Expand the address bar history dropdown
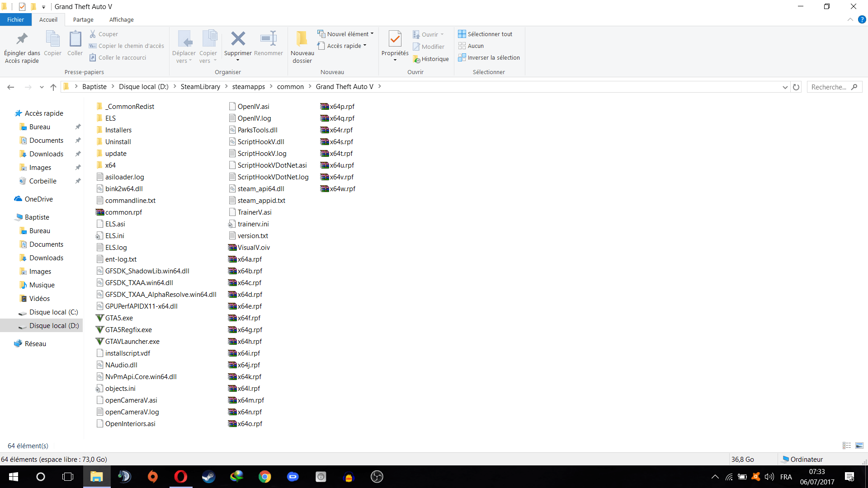Screen dimensions: 868x488 point(785,87)
